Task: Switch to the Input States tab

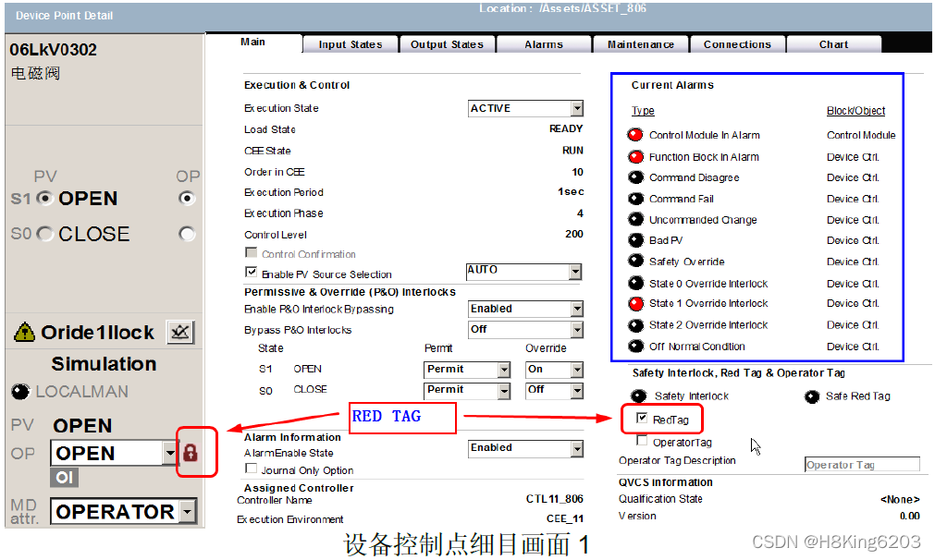Action: tap(351, 44)
